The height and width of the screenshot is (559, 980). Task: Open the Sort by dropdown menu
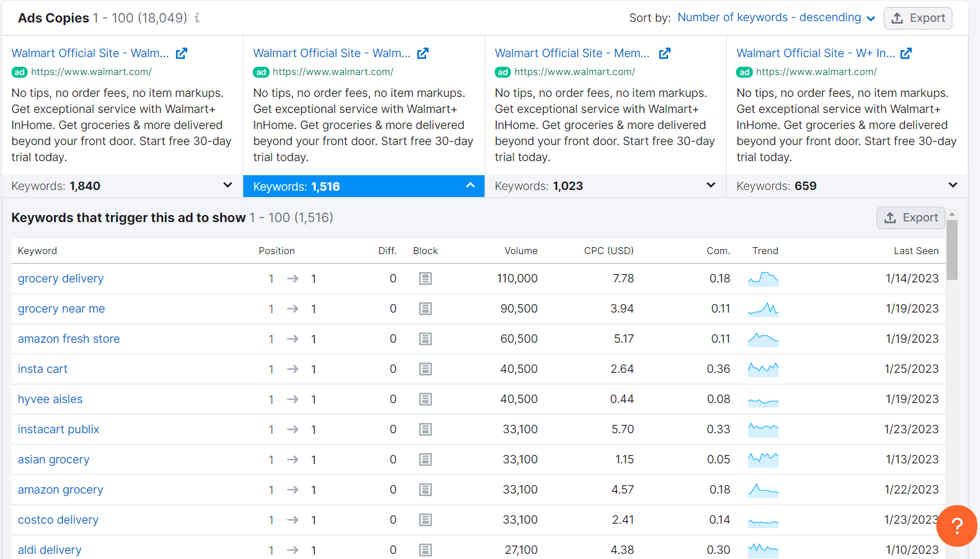point(776,18)
